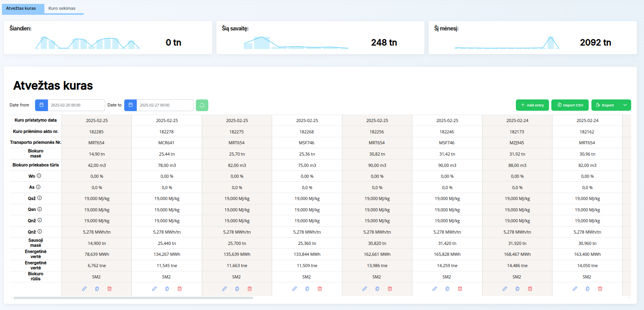
Task: Delete entry 182162 with trash icon
Action: pos(600,289)
